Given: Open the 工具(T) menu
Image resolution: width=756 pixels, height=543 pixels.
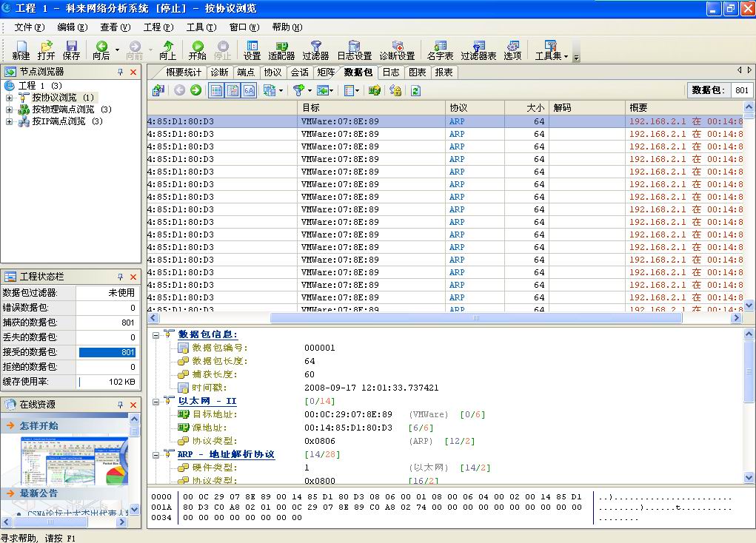Looking at the screenshot, I should [201, 27].
